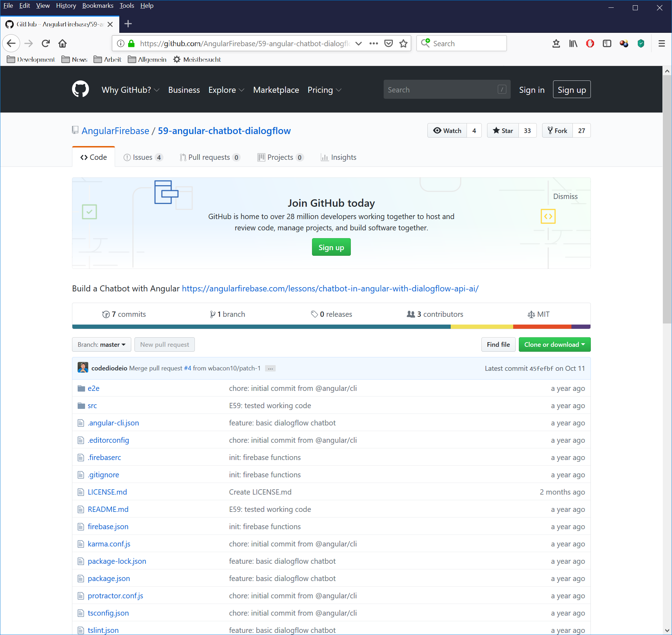Star this repository
Screen dimensions: 672x635
click(x=503, y=131)
